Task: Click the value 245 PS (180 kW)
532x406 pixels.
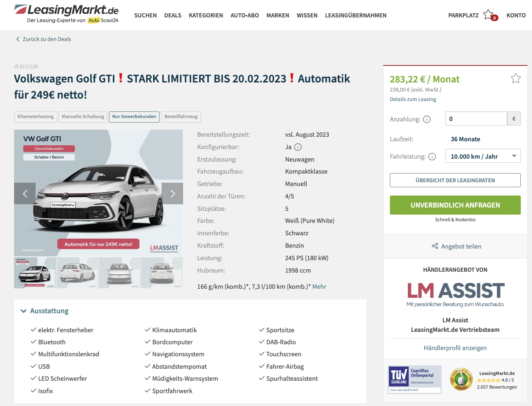Action: point(307,258)
